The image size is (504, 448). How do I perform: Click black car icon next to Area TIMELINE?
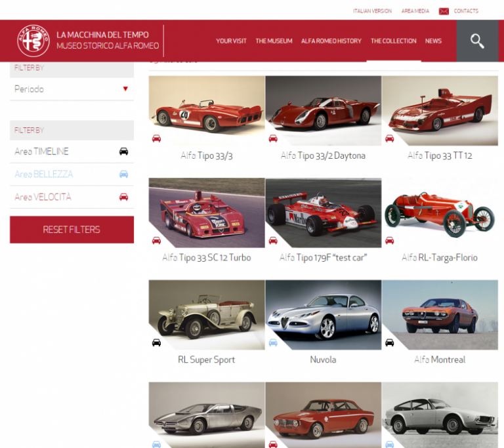[123, 152]
